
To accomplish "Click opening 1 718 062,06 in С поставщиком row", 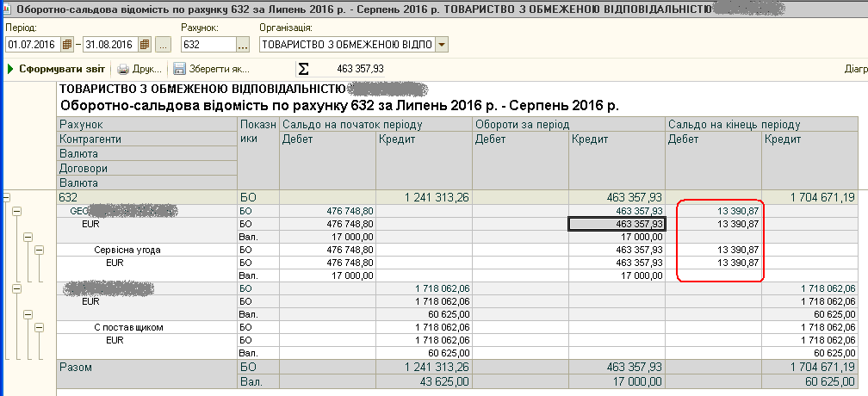I will click(424, 327).
